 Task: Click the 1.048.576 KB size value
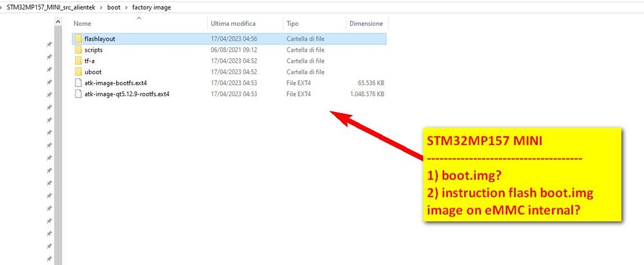coord(367,94)
